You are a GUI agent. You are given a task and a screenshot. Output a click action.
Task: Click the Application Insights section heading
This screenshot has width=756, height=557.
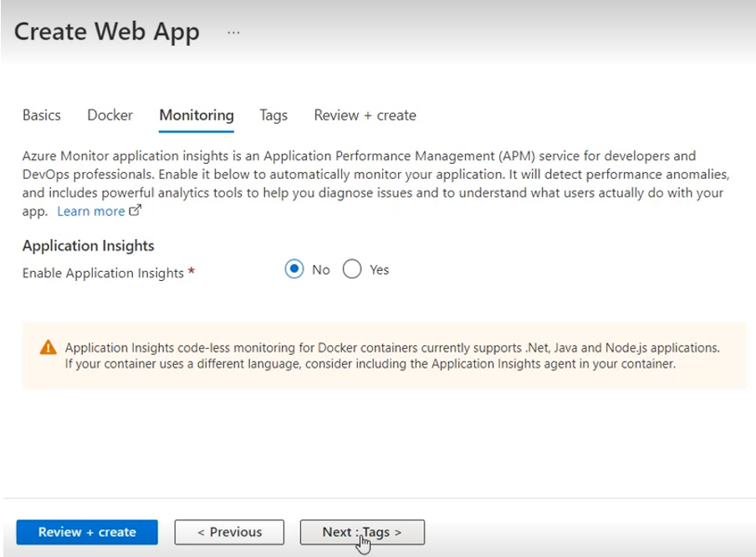(x=89, y=246)
